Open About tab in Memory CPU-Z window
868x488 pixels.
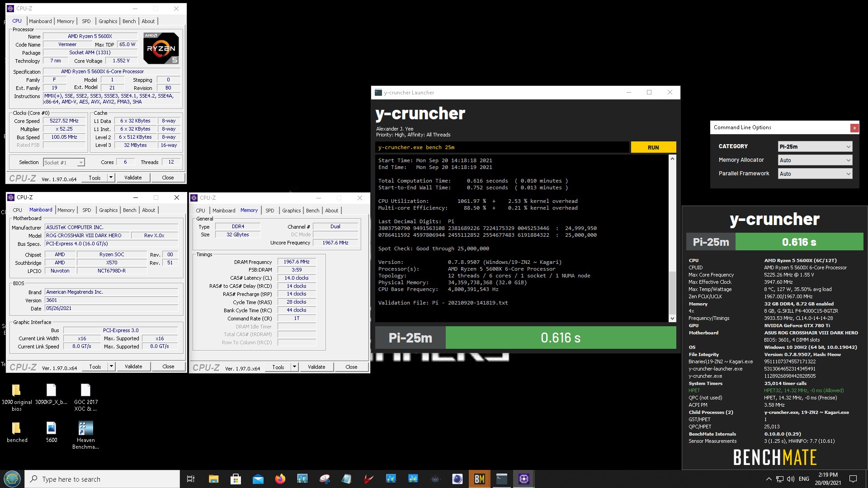point(331,211)
